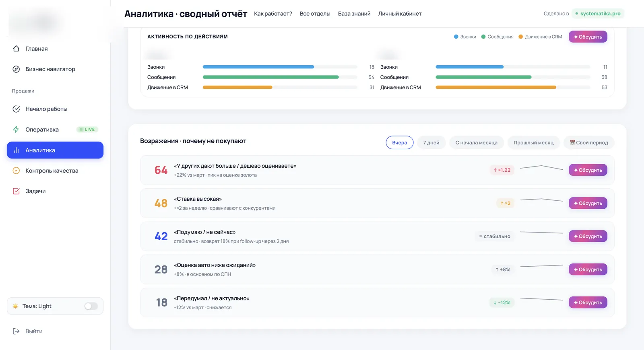This screenshot has height=350, width=644.
Task: Click the ↑ ×2 trend badge
Action: [505, 203]
